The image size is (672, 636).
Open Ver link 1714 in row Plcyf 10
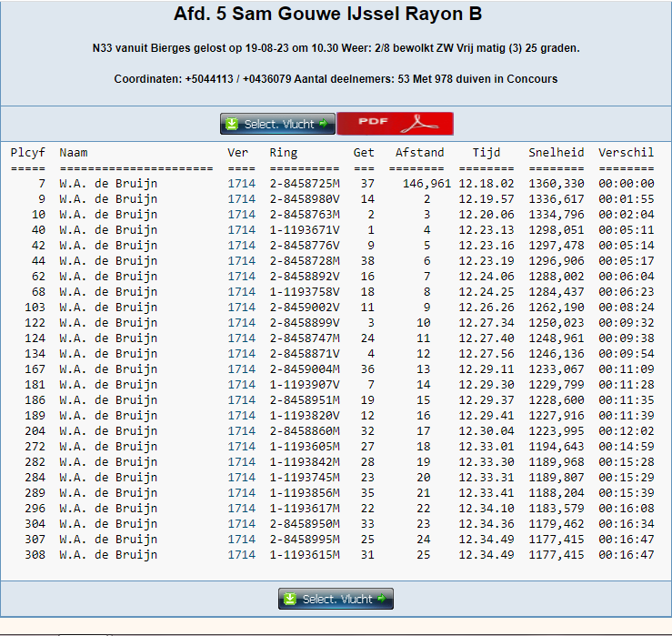[241, 215]
